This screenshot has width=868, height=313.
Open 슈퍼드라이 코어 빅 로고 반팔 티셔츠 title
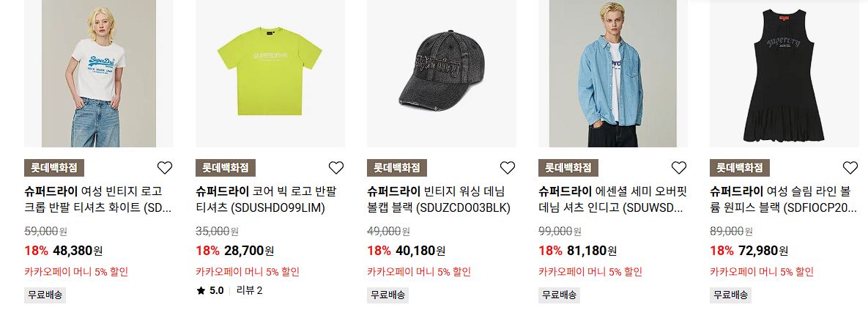266,199
